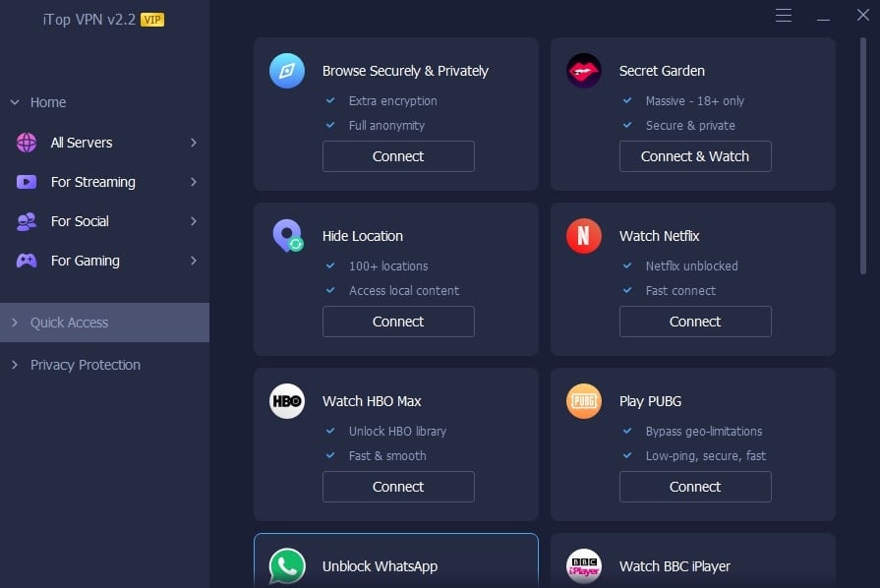Open the For Gaming menu item

(105, 261)
